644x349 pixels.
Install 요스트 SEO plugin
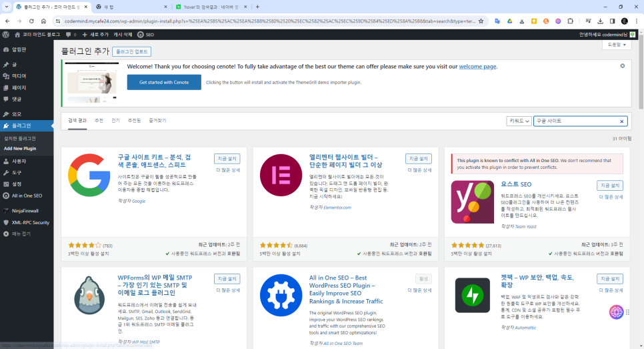click(610, 186)
